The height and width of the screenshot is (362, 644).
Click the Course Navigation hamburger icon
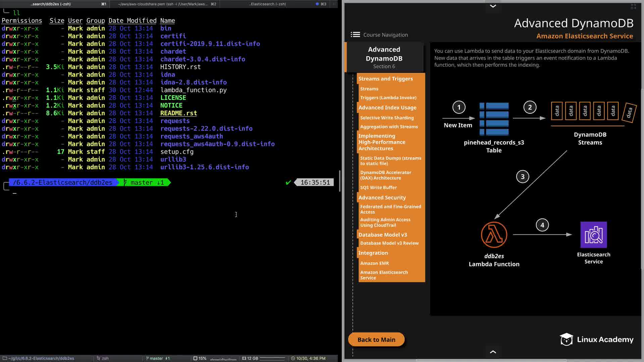point(355,35)
